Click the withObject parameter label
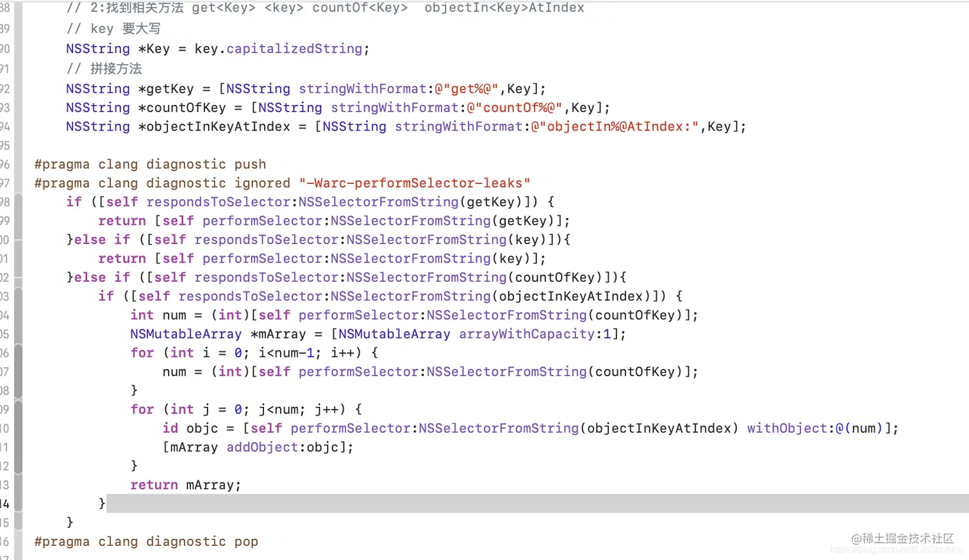The height and width of the screenshot is (560, 969). click(x=787, y=428)
